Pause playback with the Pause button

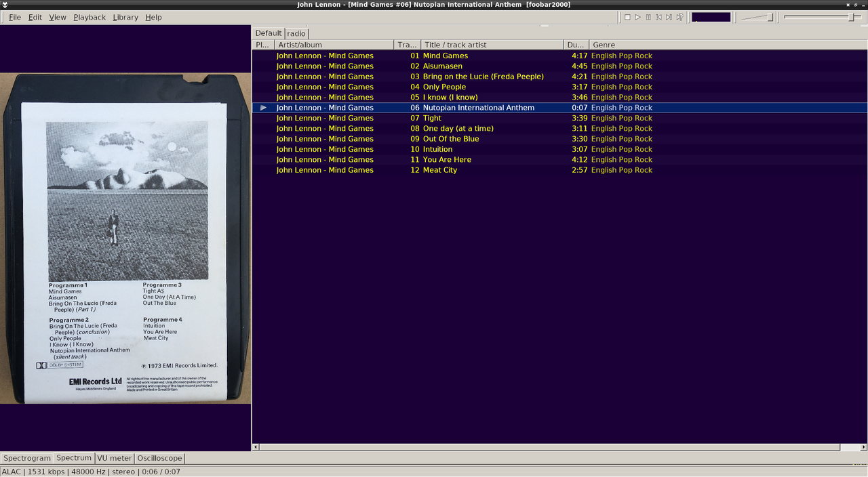click(x=648, y=17)
